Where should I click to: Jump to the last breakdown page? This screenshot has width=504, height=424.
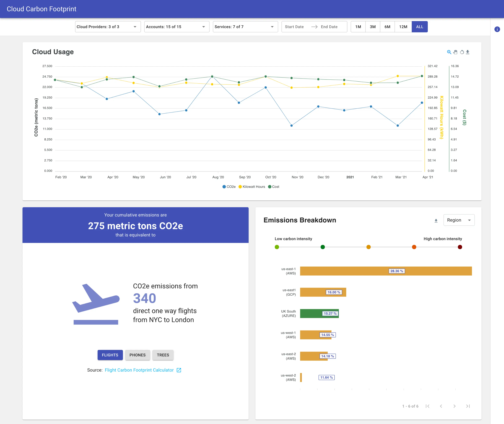coord(468,406)
